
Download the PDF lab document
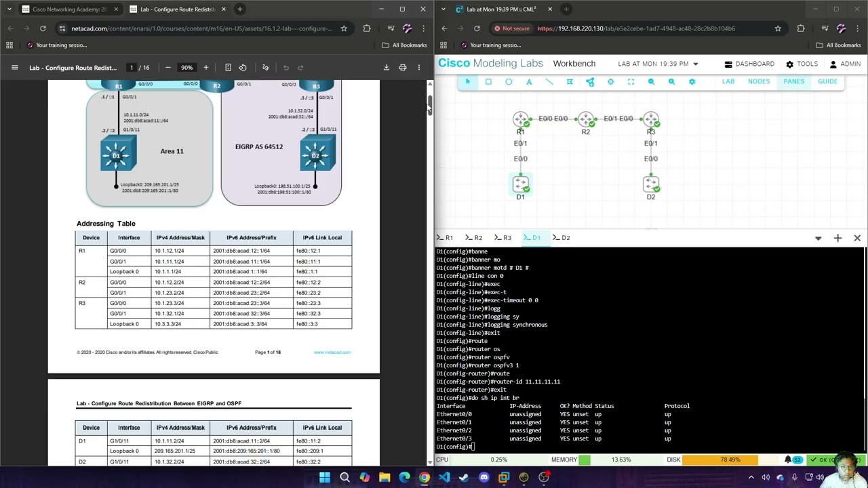pos(387,67)
